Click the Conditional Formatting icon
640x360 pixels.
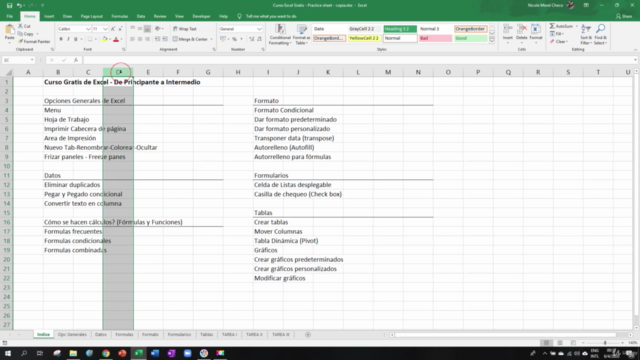click(280, 29)
